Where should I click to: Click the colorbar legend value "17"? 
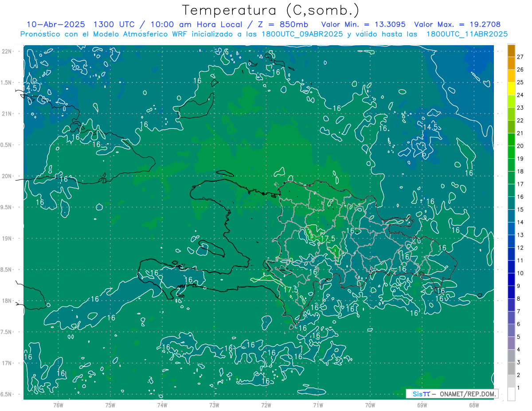coord(520,184)
